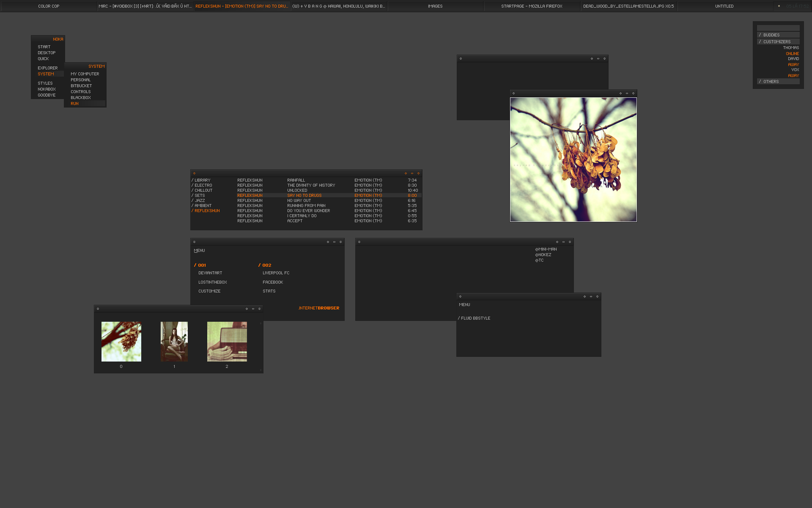The height and width of the screenshot is (508, 812).
Task: Collapse the / BUDDIES group
Action: tap(778, 35)
